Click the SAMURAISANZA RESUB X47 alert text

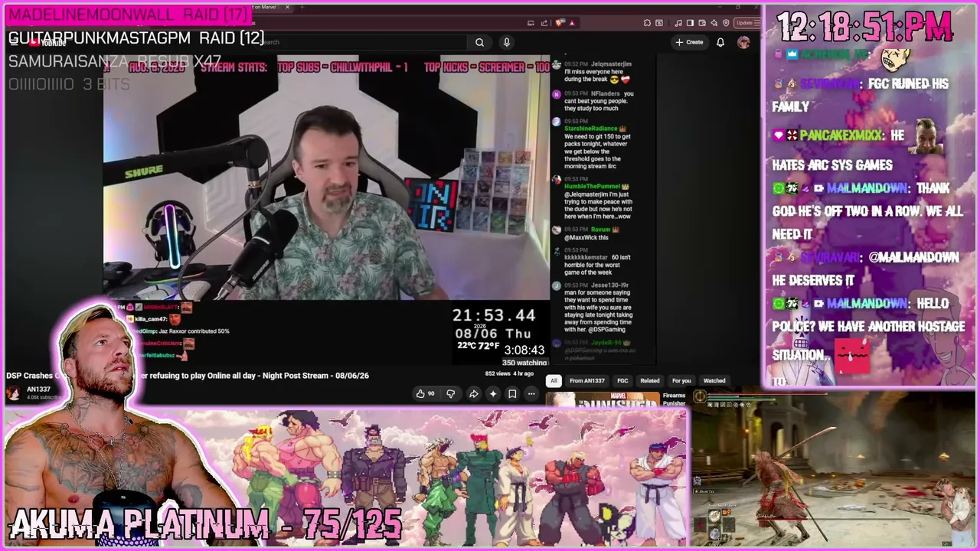[x=115, y=61]
